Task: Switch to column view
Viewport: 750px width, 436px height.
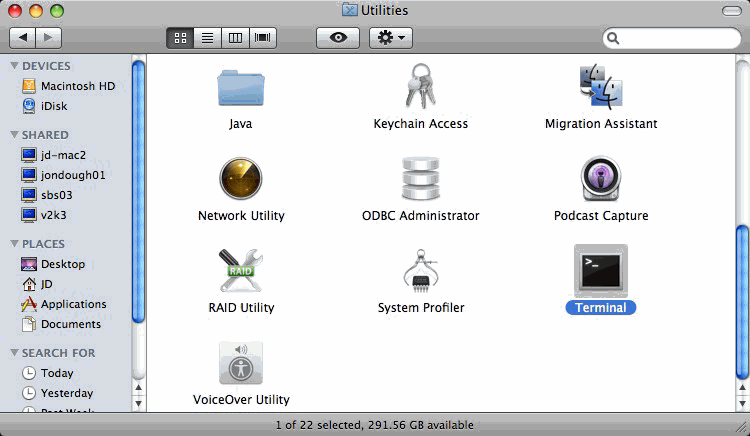Action: pos(235,38)
